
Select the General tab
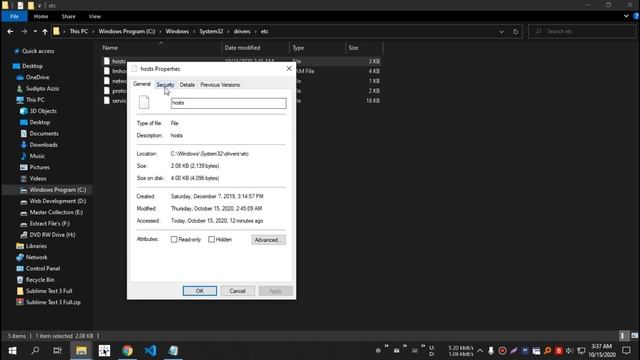(142, 84)
